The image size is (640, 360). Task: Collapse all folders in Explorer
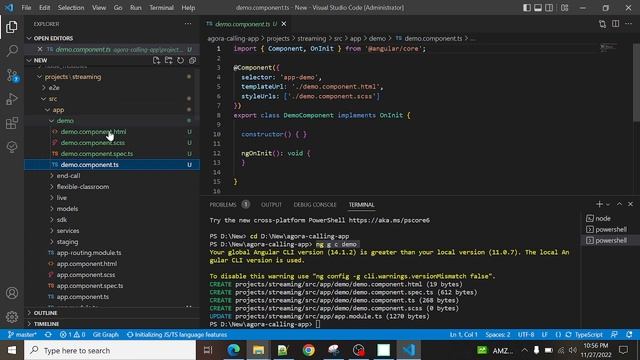pyautogui.click(x=192, y=60)
